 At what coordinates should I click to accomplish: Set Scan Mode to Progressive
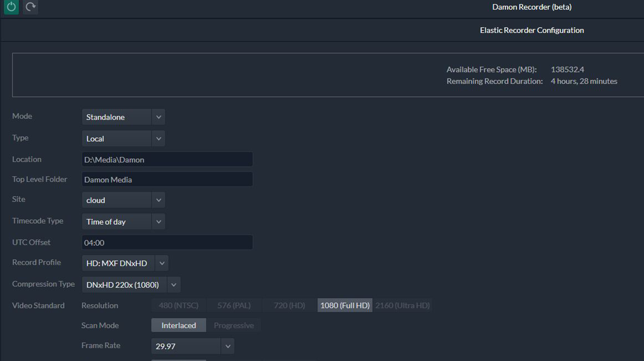click(234, 325)
